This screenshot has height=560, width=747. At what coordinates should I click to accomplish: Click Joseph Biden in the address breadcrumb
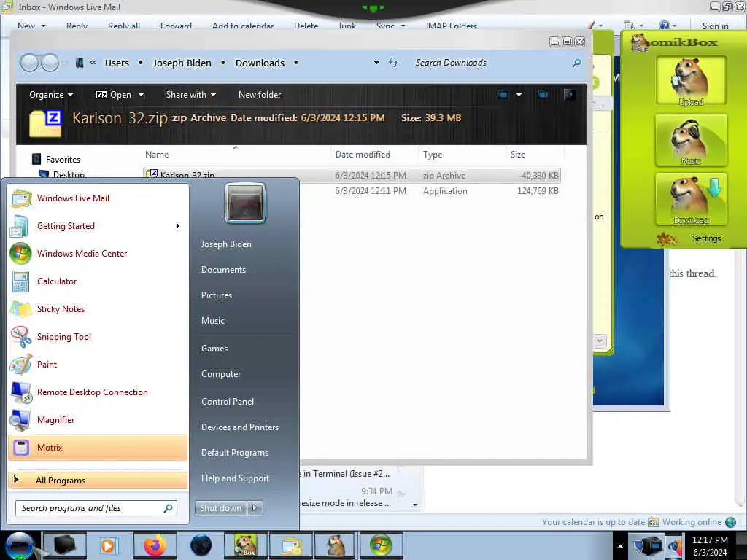pyautogui.click(x=182, y=63)
